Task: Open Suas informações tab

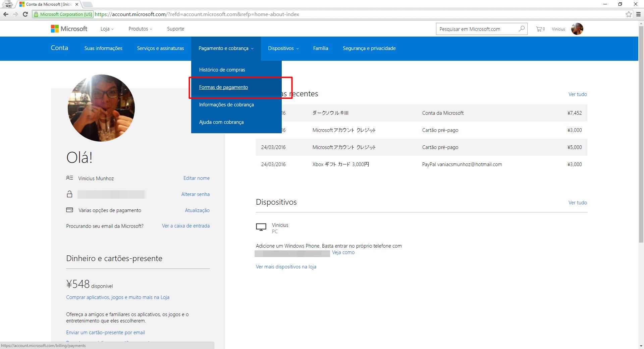Action: (103, 48)
